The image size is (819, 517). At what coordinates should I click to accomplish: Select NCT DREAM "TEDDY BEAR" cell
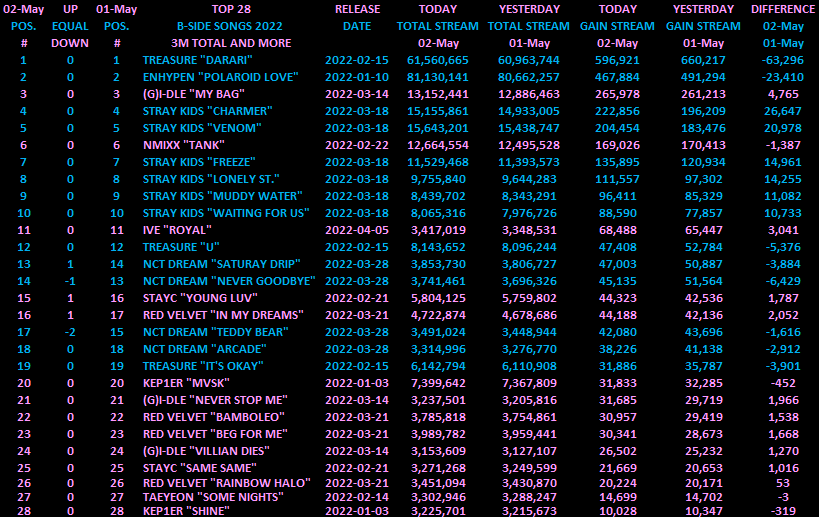click(x=216, y=332)
